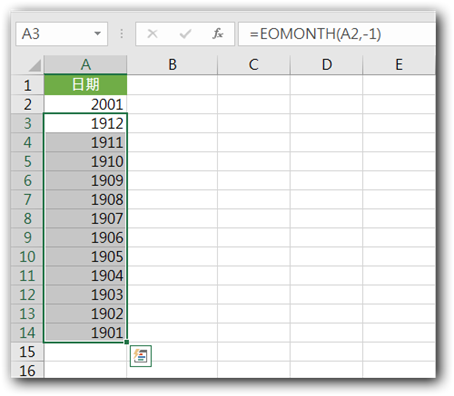Select row 14 header

(27, 332)
